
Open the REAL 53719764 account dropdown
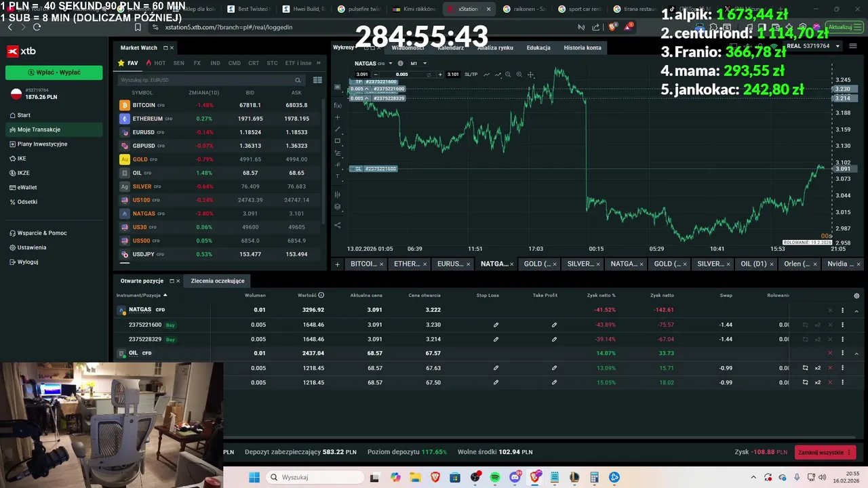tap(812, 46)
